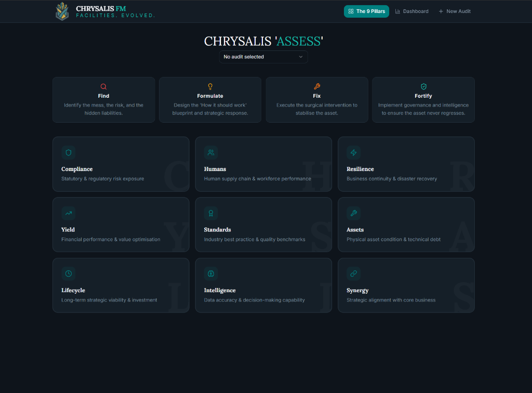Click the lightning bolt icon in Resilience card
Image resolution: width=532 pixels, height=393 pixels.
pyautogui.click(x=353, y=152)
